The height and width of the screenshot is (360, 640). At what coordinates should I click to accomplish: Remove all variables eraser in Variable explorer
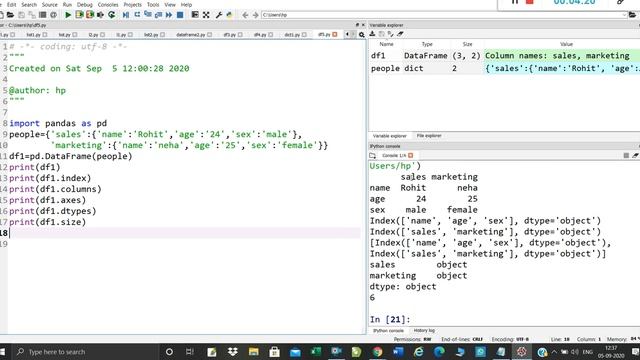point(400,34)
